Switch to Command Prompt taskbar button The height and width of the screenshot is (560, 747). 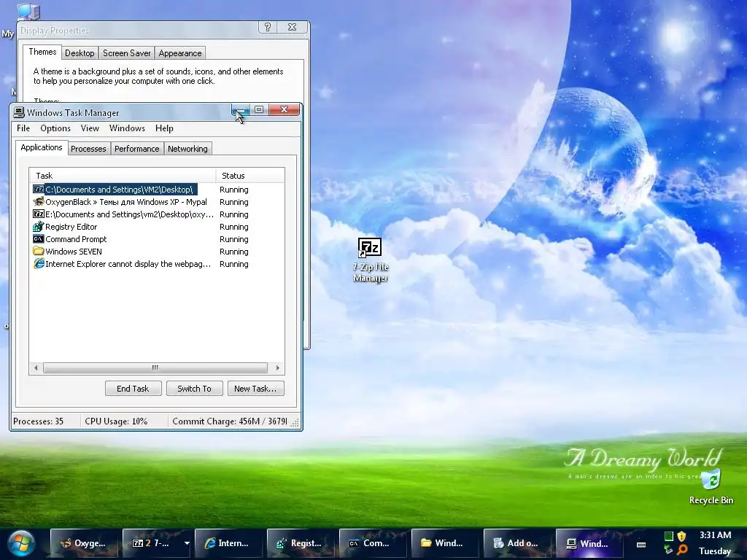click(373, 542)
